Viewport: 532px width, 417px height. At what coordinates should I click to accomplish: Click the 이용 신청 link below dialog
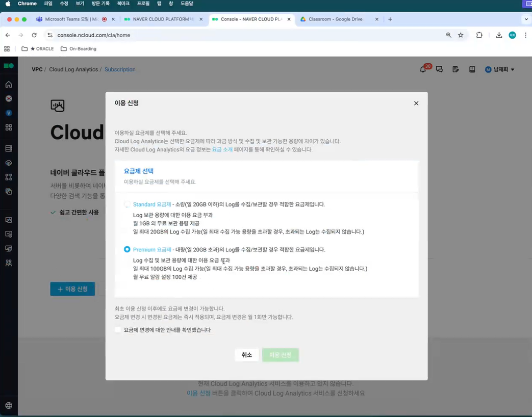(x=198, y=393)
